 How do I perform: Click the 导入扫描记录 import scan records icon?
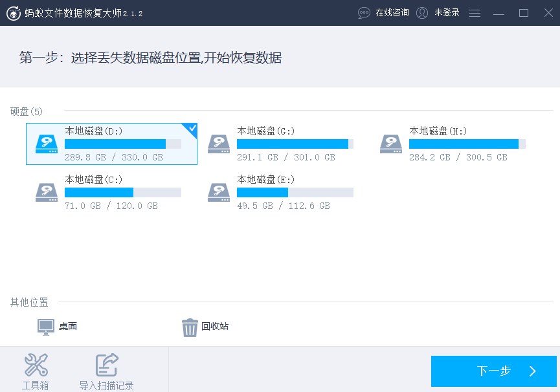[106, 365]
